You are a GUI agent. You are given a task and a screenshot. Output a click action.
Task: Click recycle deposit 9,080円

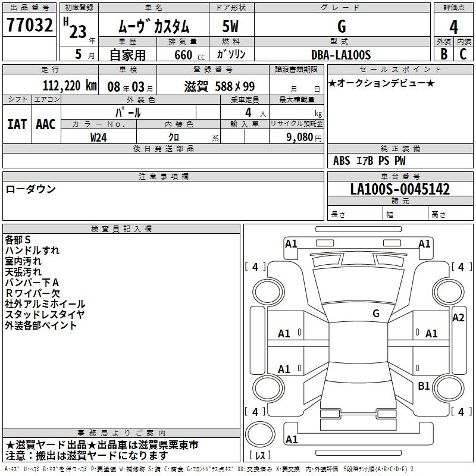coord(304,137)
